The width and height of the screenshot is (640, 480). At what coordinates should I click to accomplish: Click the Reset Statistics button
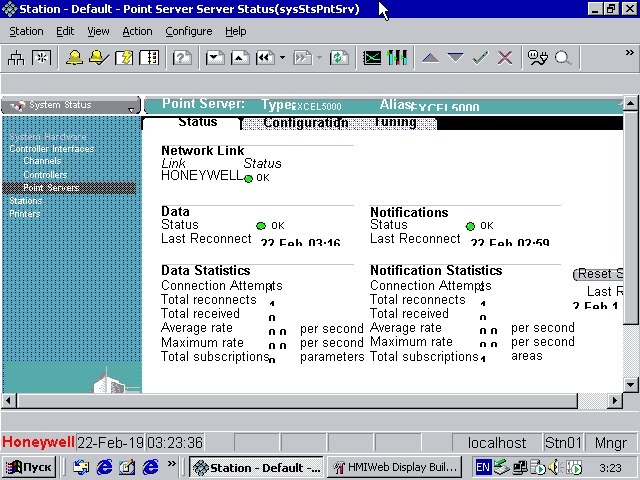(598, 274)
